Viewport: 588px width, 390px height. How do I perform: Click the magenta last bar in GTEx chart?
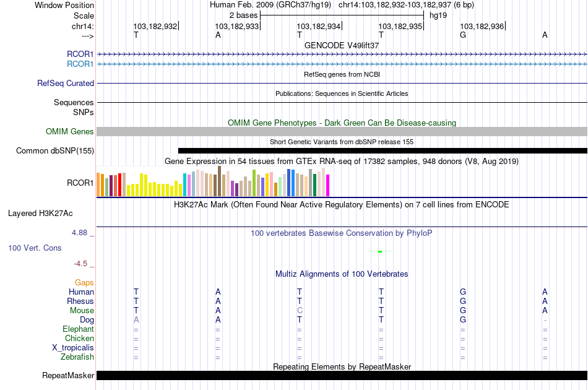[x=328, y=185]
